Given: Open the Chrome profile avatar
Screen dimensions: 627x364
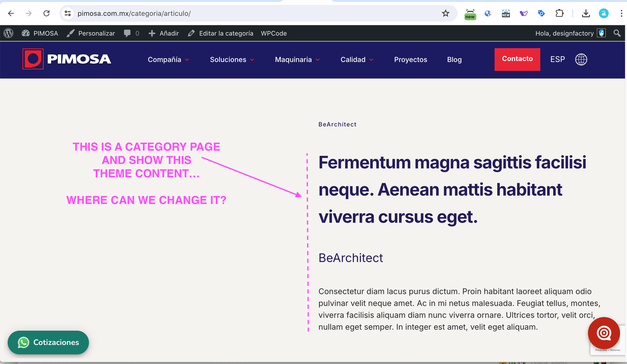Looking at the screenshot, I should (604, 13).
